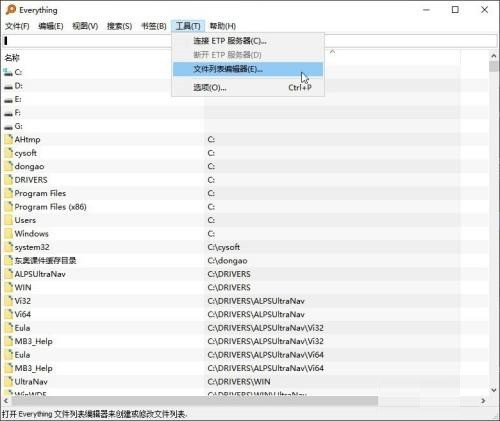Open the 文件(F) menu
This screenshot has height=421, width=500.
tap(17, 26)
